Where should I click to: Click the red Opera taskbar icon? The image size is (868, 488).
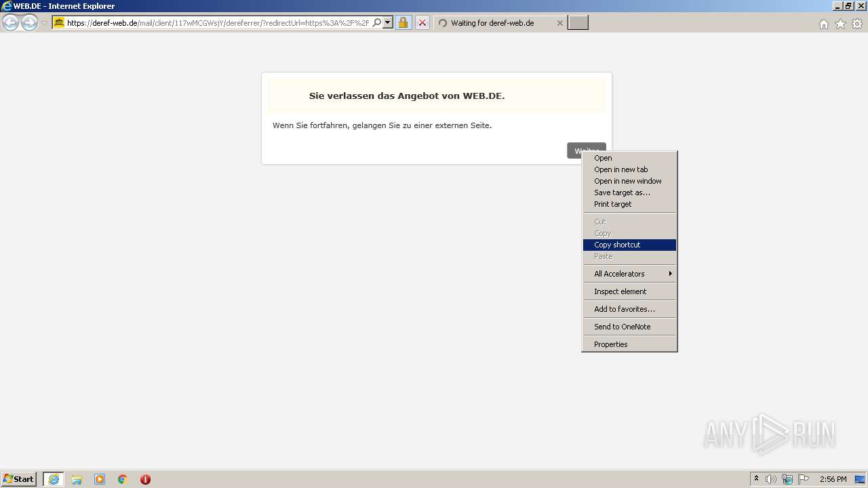tap(145, 479)
